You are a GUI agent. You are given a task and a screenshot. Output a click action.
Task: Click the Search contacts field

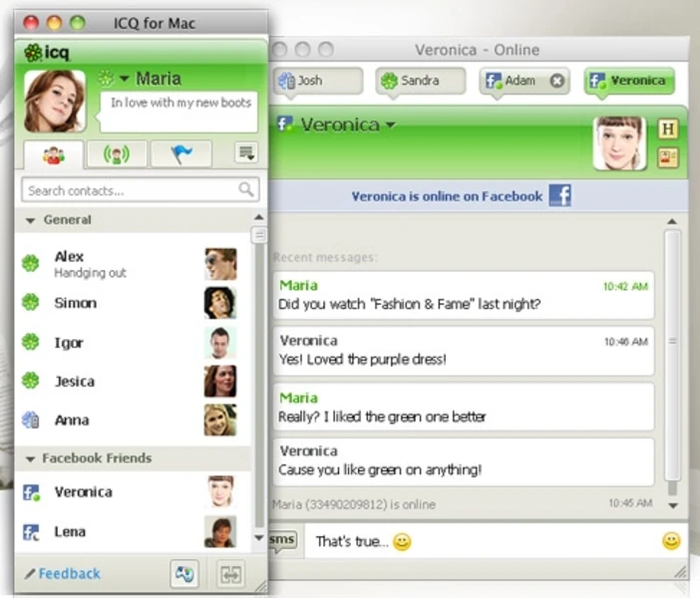pyautogui.click(x=130, y=190)
